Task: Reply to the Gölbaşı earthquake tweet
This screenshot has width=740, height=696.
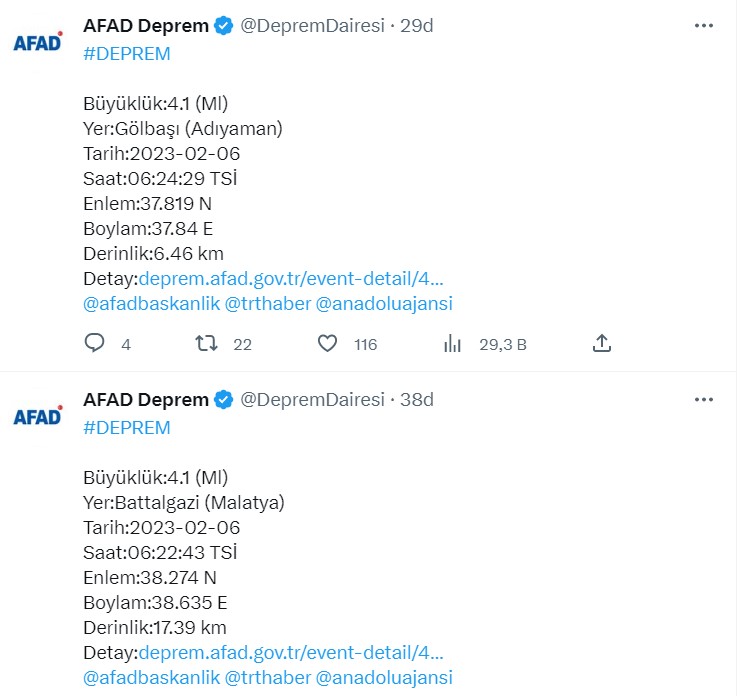Action: (94, 343)
